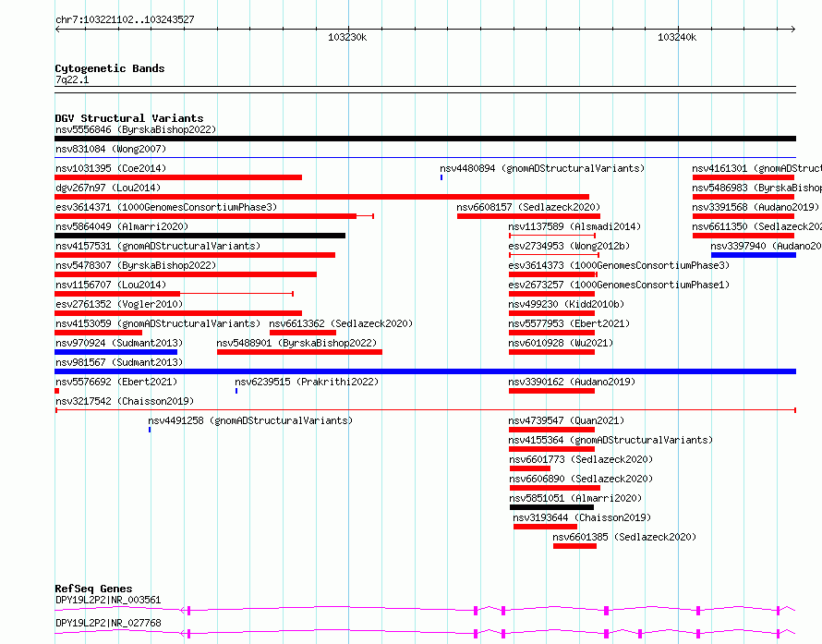Viewport: 822px width, 644px height.
Task: Click nsv4157531 (gnomADStructuralVariants) label
Action: point(158,246)
